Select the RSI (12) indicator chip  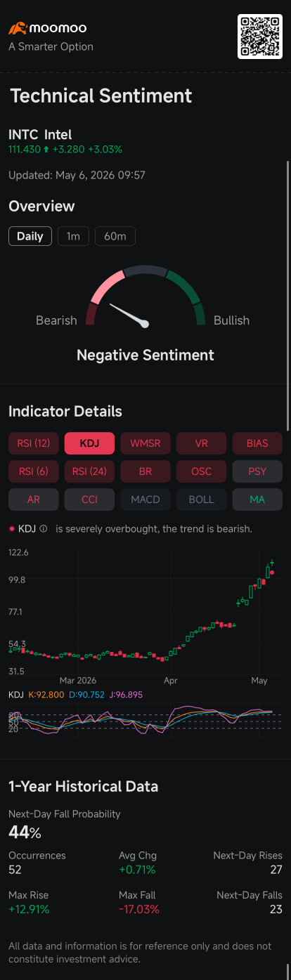click(34, 443)
